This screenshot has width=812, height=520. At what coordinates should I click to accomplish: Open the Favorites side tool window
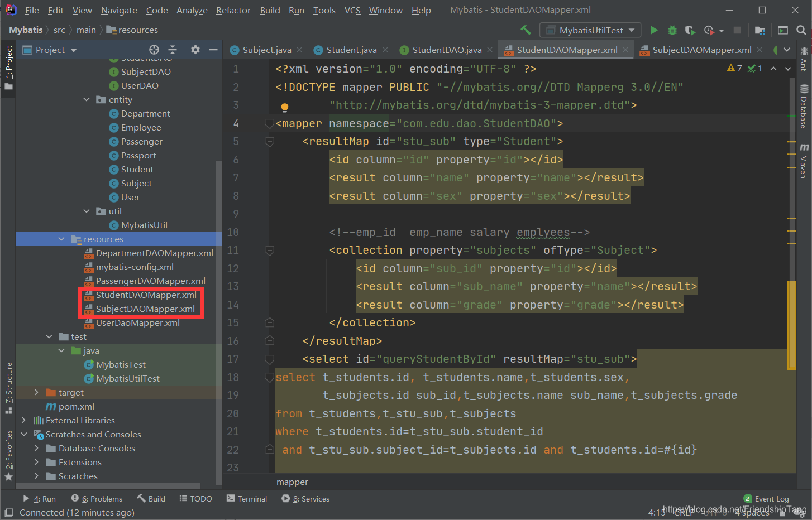click(8, 455)
